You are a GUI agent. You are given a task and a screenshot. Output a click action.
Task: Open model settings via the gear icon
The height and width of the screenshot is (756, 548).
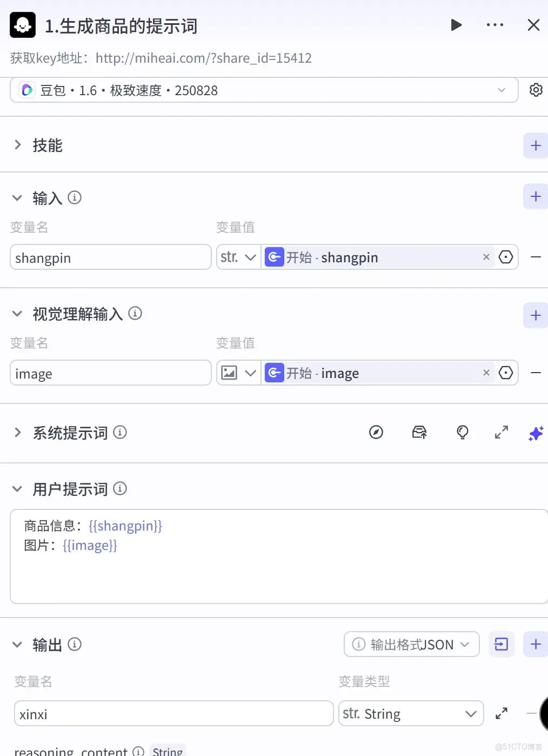[x=536, y=90]
